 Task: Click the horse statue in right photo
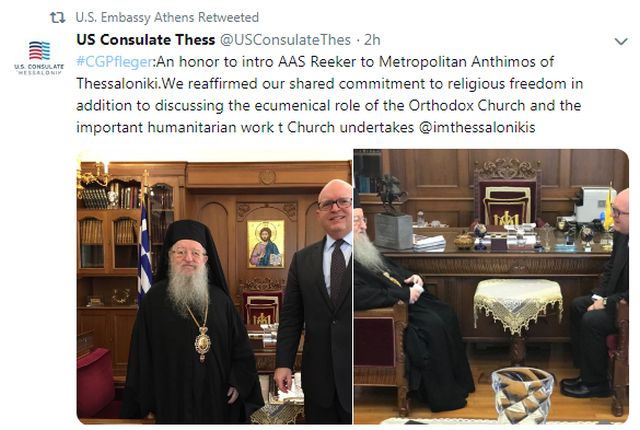390,195
